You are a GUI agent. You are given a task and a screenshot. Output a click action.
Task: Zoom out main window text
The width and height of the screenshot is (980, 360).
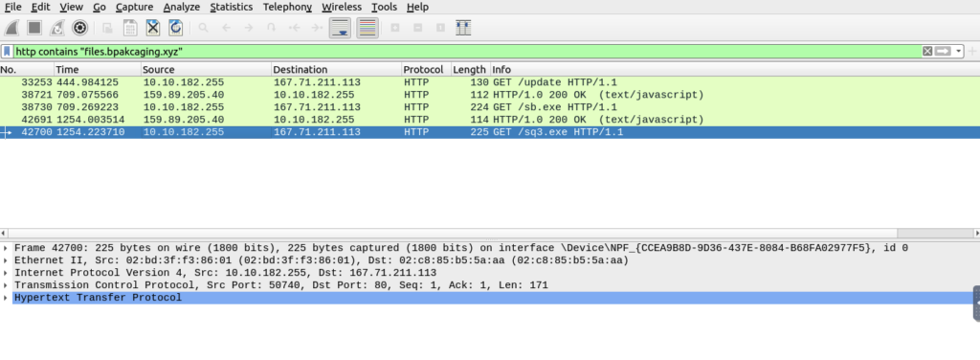[417, 28]
